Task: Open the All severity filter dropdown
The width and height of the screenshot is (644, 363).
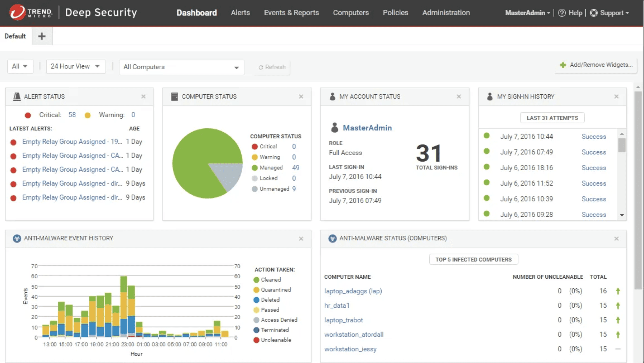Action: (20, 66)
